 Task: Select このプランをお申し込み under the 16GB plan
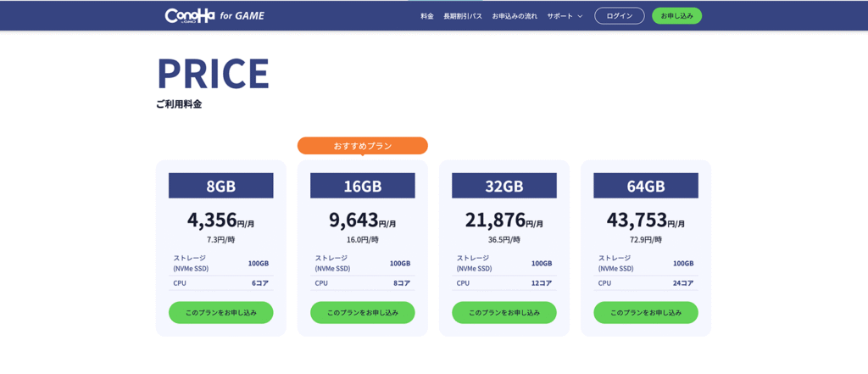(x=362, y=312)
